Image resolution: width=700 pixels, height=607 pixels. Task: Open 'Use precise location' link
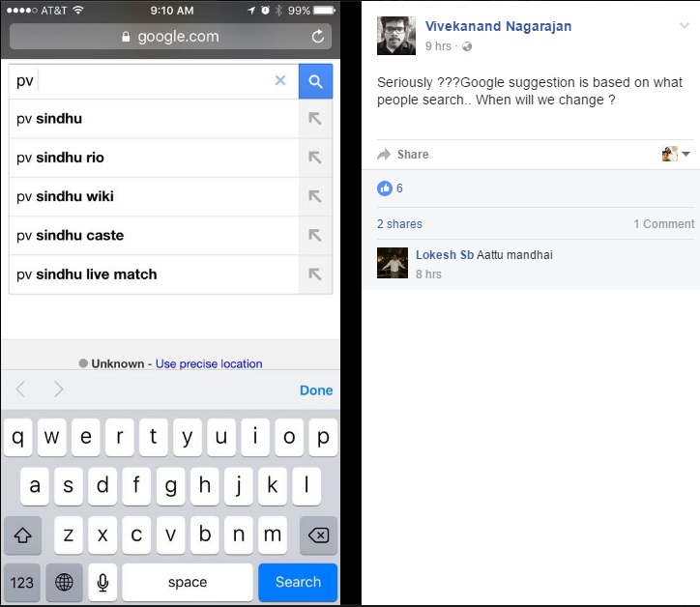click(x=209, y=363)
